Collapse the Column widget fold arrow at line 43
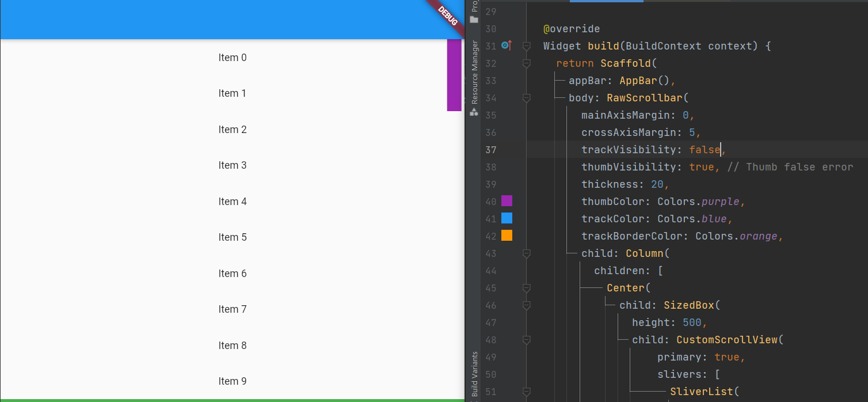868x402 pixels. 526,253
